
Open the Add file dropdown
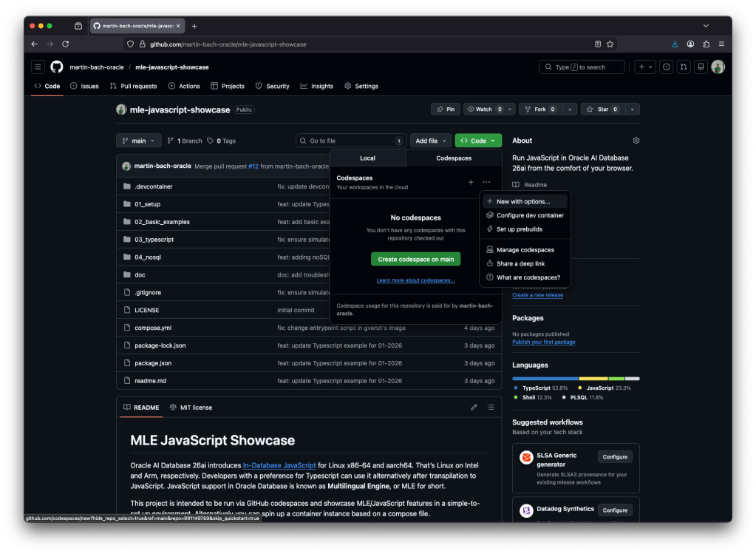coord(430,141)
